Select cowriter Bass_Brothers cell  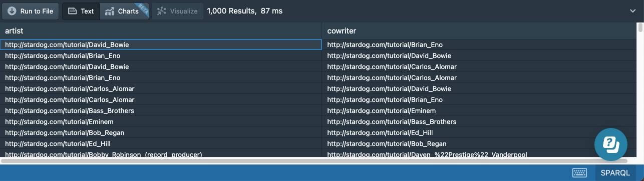(x=479, y=121)
